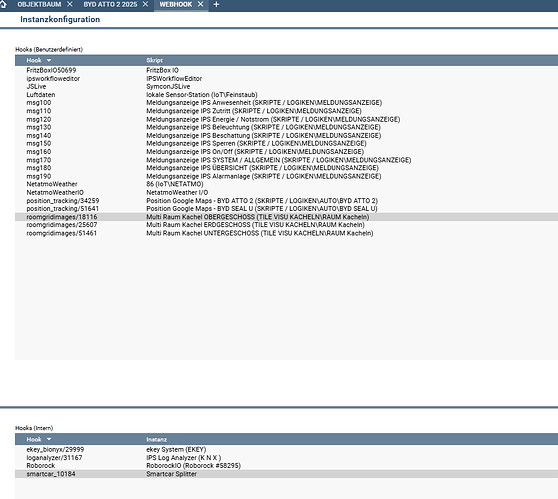Select roomgridimages/51461 hook
558x499 pixels.
coord(62,233)
